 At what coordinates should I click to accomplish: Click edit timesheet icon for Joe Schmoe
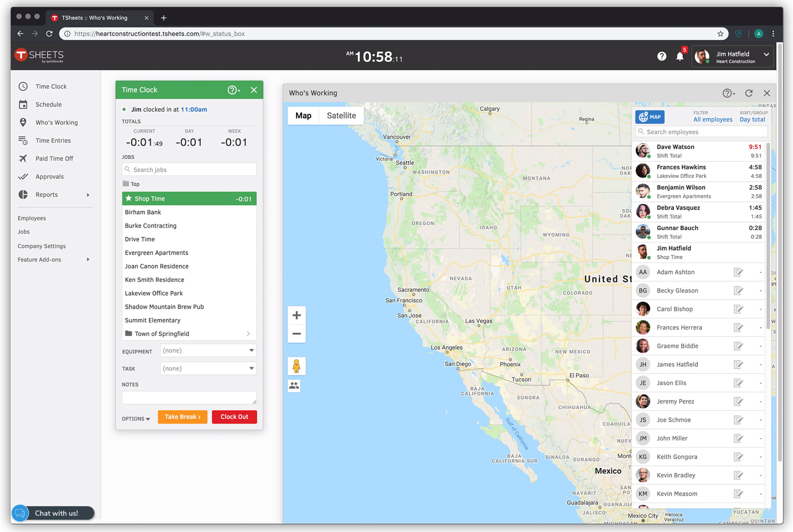(738, 420)
